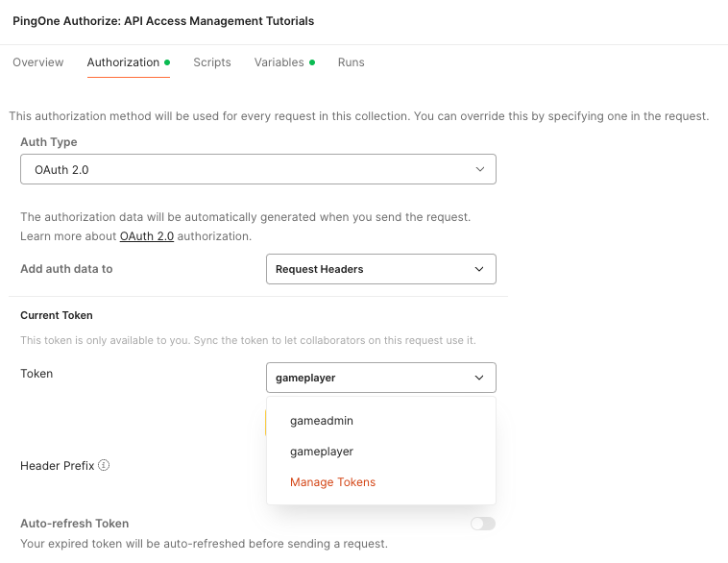Choose gameadmin from the token list
This screenshot has height=563, width=728.
pyautogui.click(x=322, y=421)
